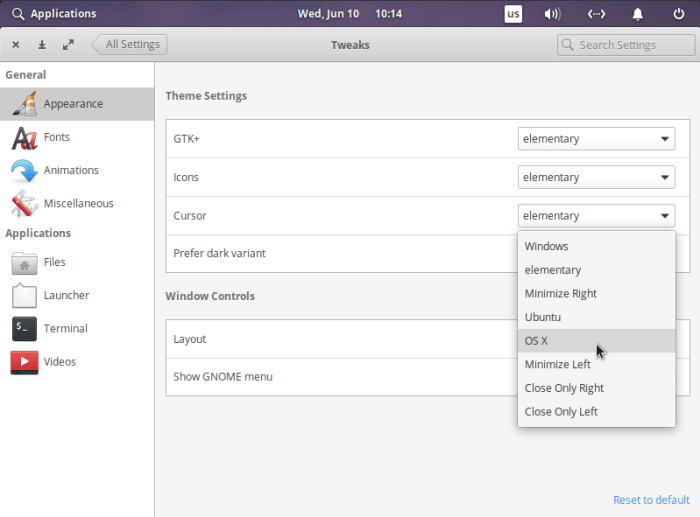This screenshot has height=517, width=700.
Task: Click Reset to default link
Action: point(651,500)
